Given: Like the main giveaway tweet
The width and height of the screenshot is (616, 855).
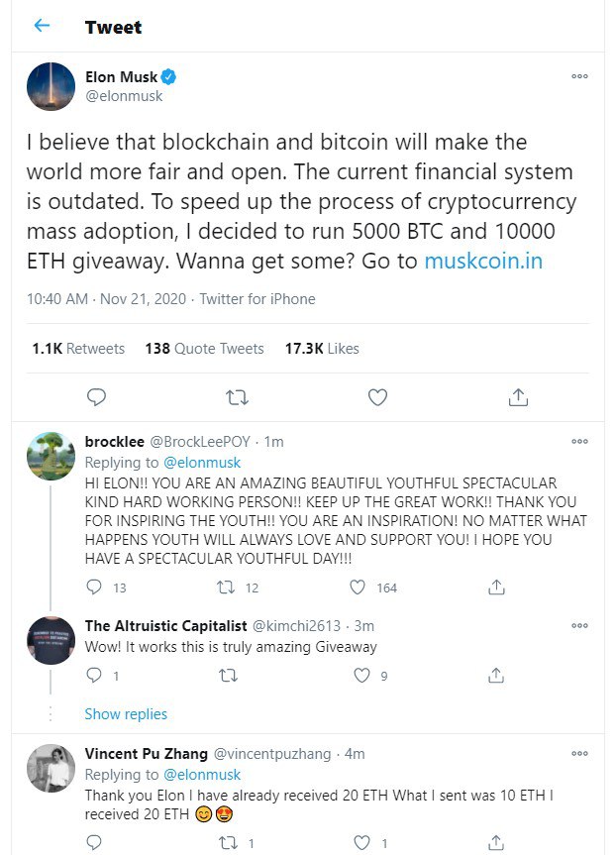Looking at the screenshot, I should coord(377,397).
